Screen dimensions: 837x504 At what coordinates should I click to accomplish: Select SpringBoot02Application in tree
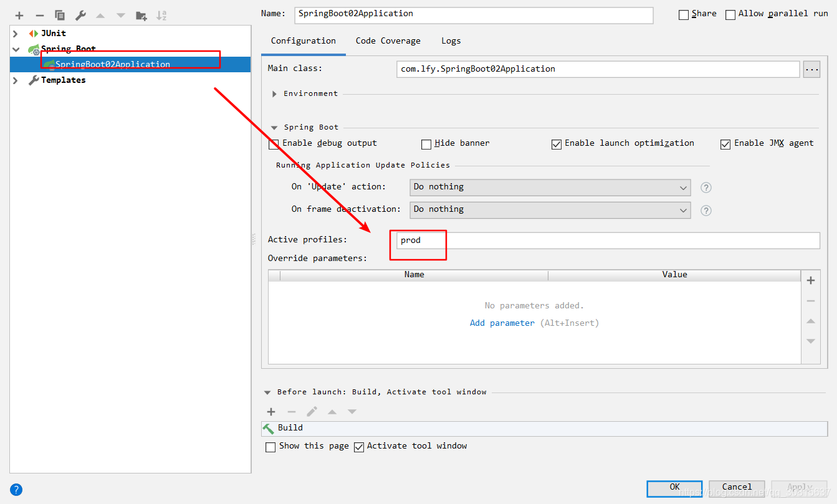[130, 64]
